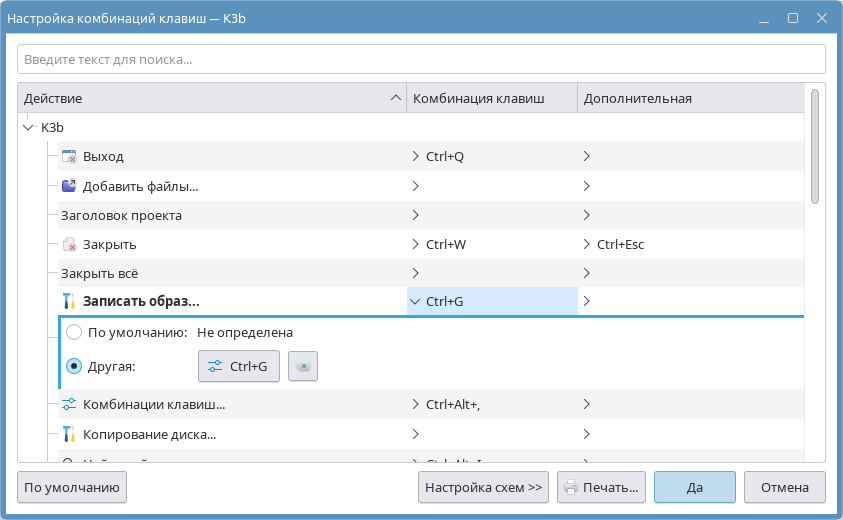This screenshot has height=520, width=843.
Task: Click the Выход action icon
Action: click(69, 157)
